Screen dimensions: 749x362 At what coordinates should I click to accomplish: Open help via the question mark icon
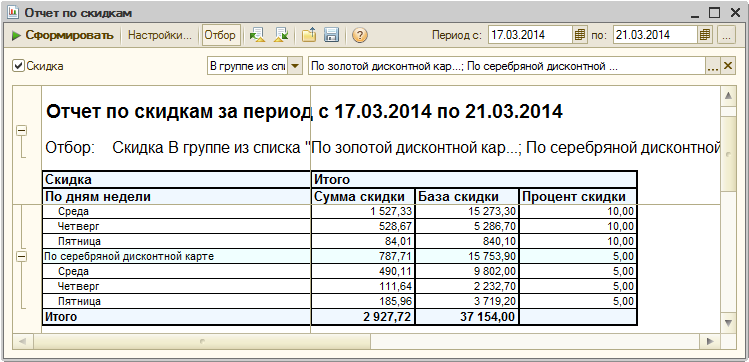click(x=360, y=35)
